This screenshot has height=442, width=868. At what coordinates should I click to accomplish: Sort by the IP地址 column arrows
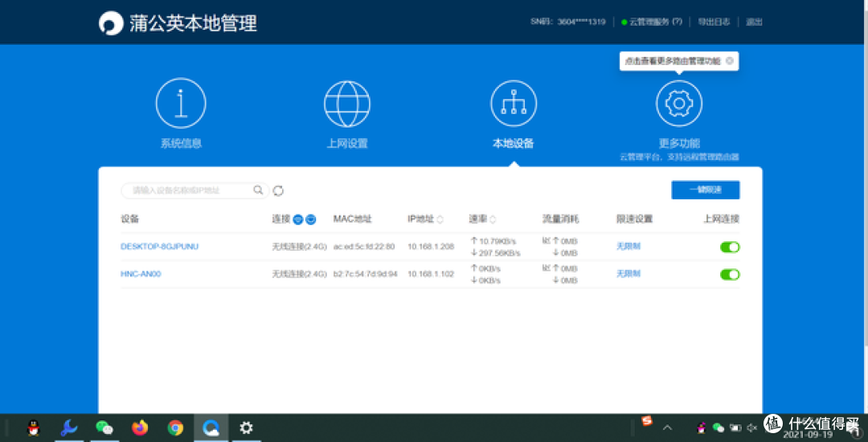pyautogui.click(x=440, y=219)
